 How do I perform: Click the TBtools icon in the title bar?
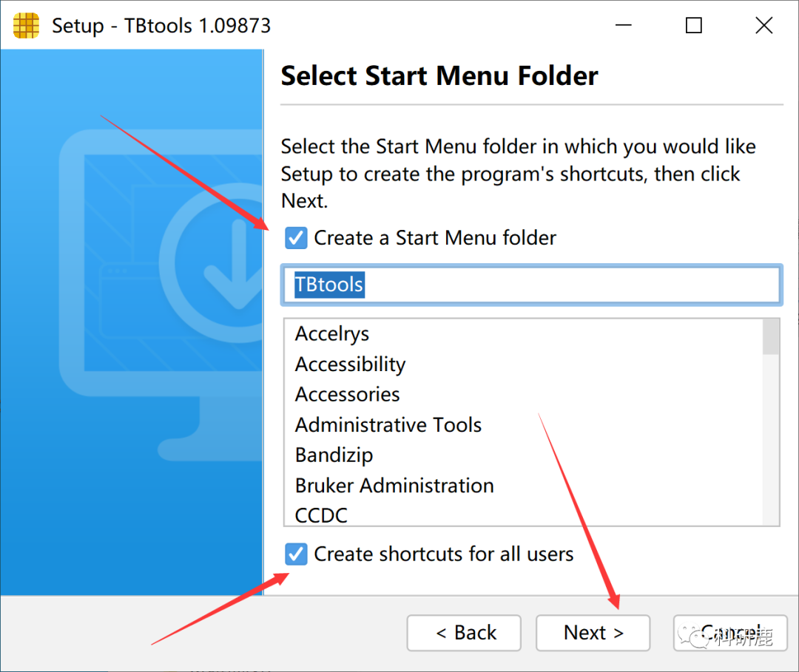tap(26, 25)
